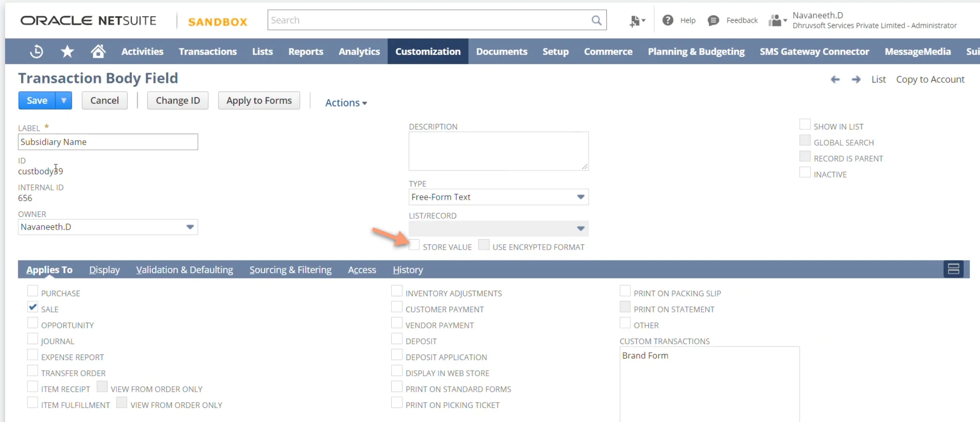This screenshot has height=422, width=980.
Task: Enable the Store Value checkbox
Action: [414, 245]
